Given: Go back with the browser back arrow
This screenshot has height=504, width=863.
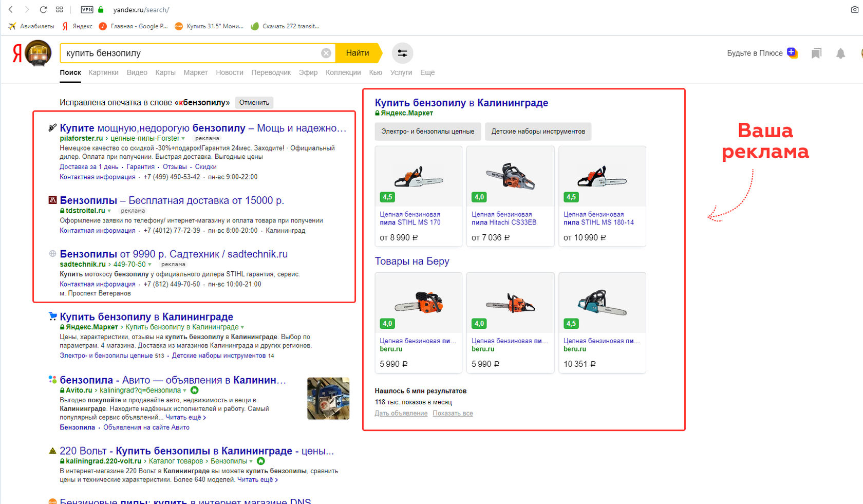Looking at the screenshot, I should point(10,9).
